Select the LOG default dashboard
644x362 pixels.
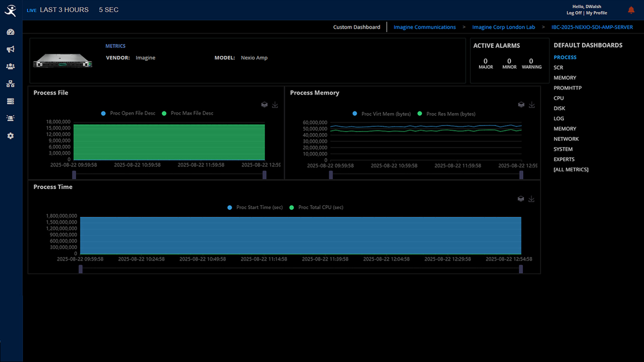point(559,118)
